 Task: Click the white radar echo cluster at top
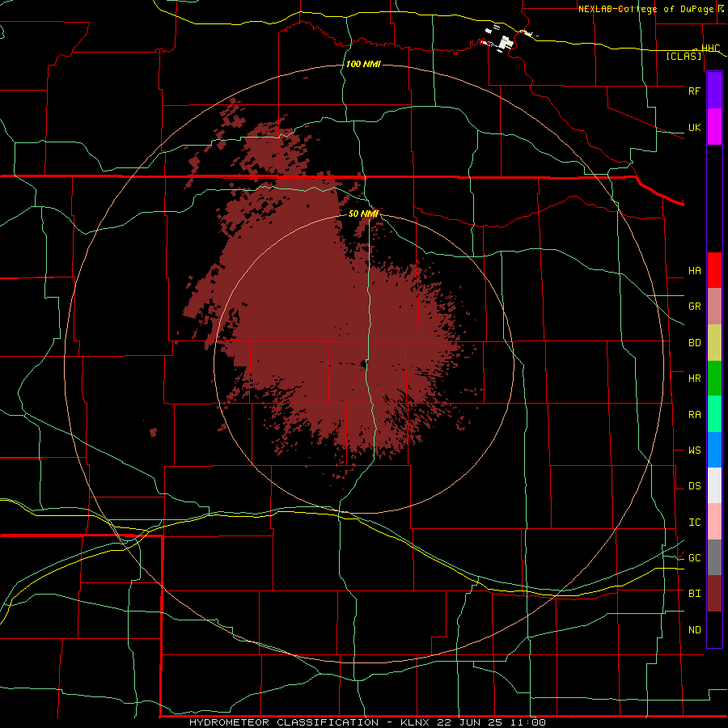pyautogui.click(x=504, y=42)
